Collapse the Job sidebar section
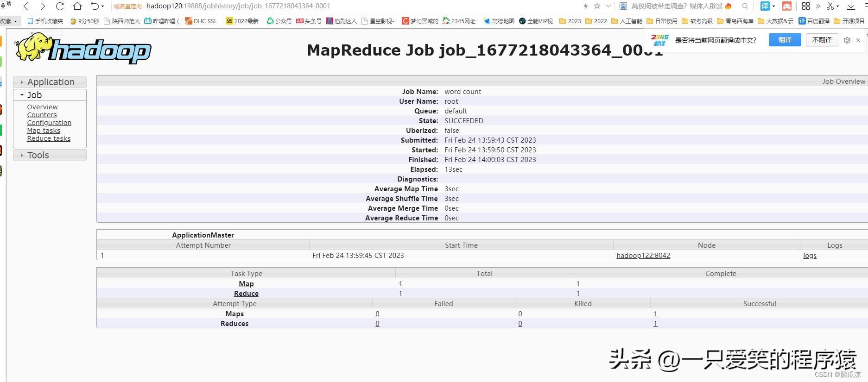The width and height of the screenshot is (868, 382). [34, 95]
